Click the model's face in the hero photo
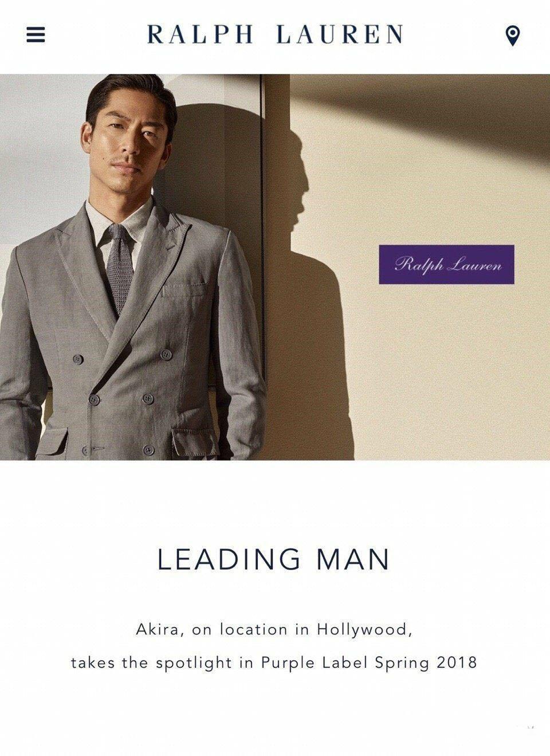The height and width of the screenshot is (756, 550). point(129,138)
